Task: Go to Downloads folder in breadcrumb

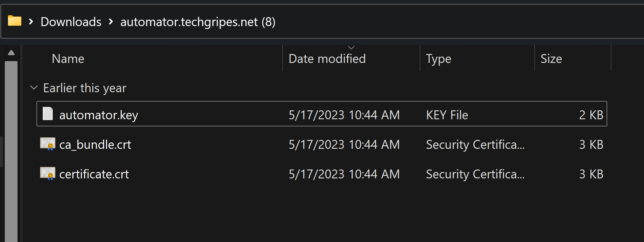Action: click(x=71, y=22)
